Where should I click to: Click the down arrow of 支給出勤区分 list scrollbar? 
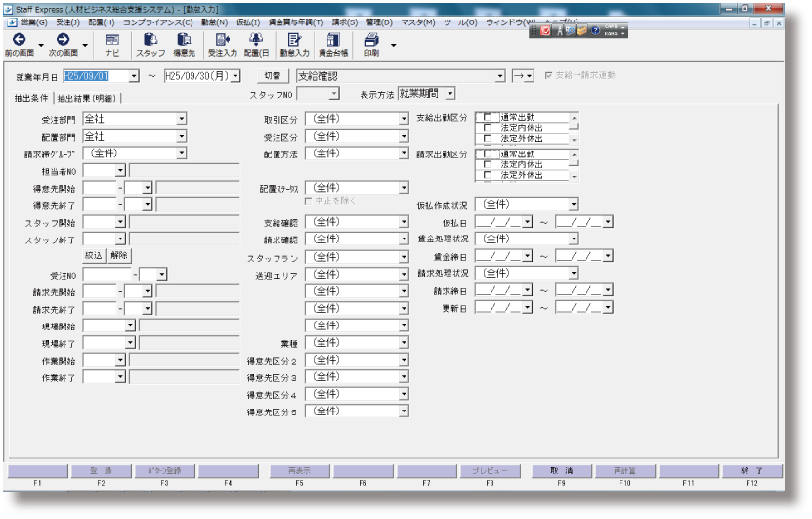[x=574, y=140]
